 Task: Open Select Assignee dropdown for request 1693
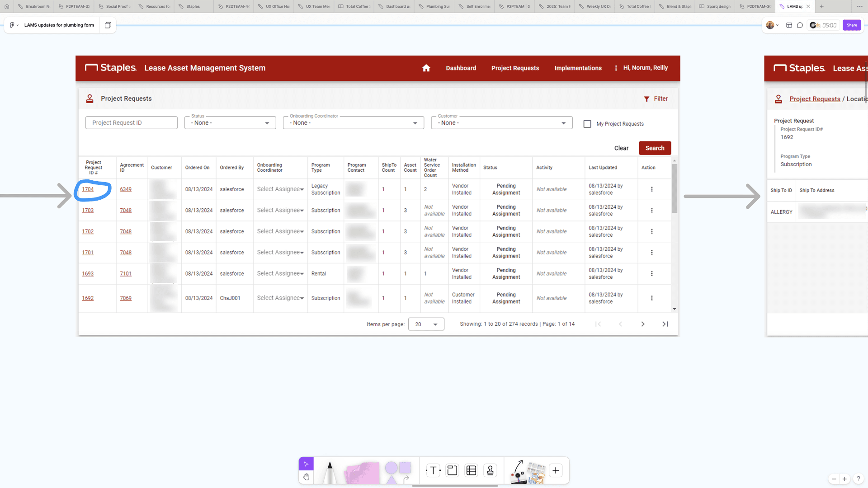click(280, 274)
